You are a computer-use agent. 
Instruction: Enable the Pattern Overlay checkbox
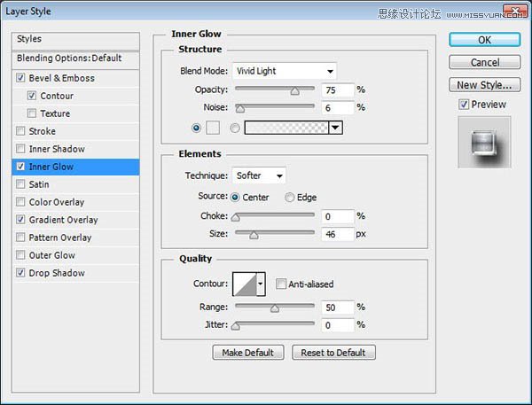[20, 238]
